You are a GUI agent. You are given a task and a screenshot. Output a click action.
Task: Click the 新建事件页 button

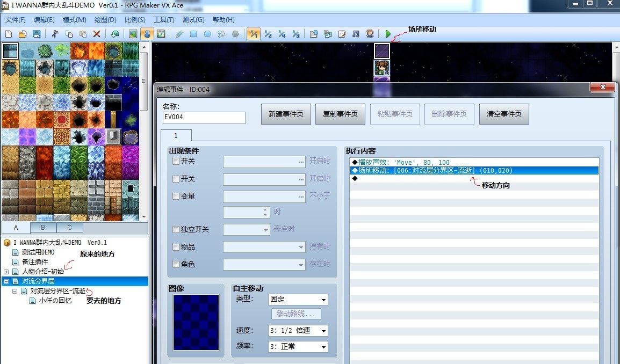(285, 114)
